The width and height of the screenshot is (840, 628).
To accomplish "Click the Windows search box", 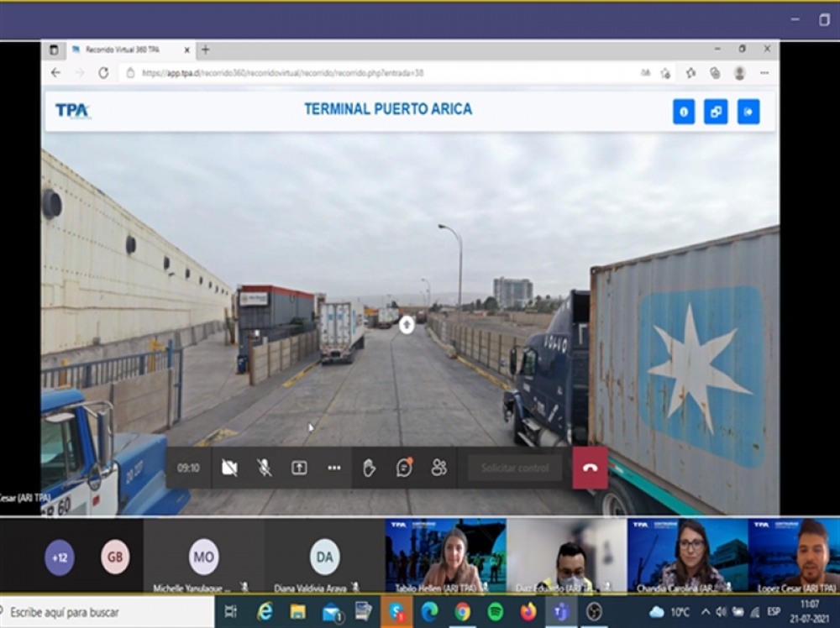I will (x=108, y=612).
